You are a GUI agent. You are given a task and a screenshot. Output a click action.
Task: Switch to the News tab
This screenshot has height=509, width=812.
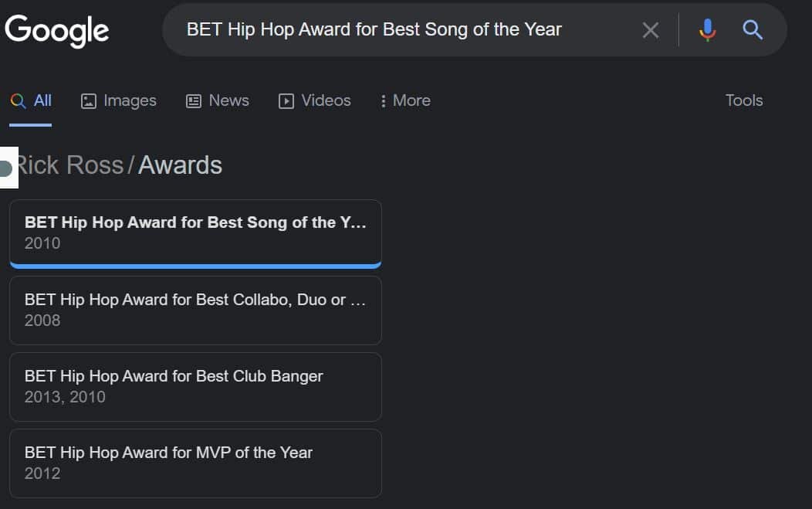(218, 100)
